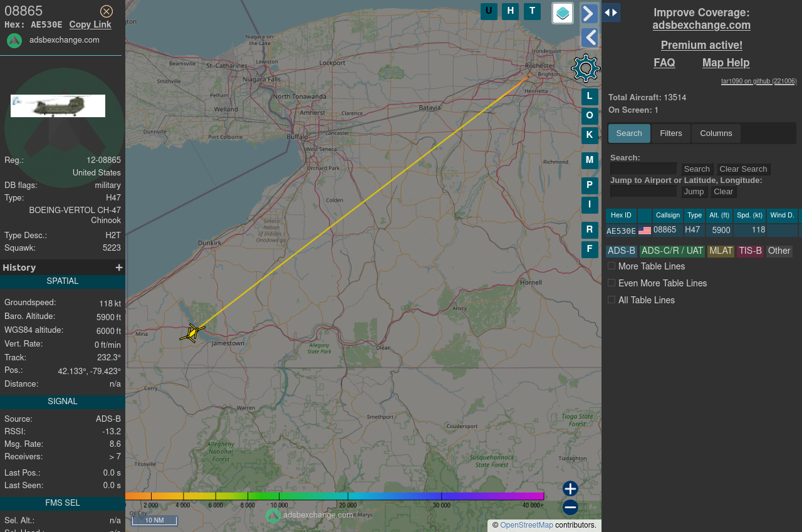The image size is (802, 532).
Task: Enable More Table Lines checkbox
Action: point(612,266)
